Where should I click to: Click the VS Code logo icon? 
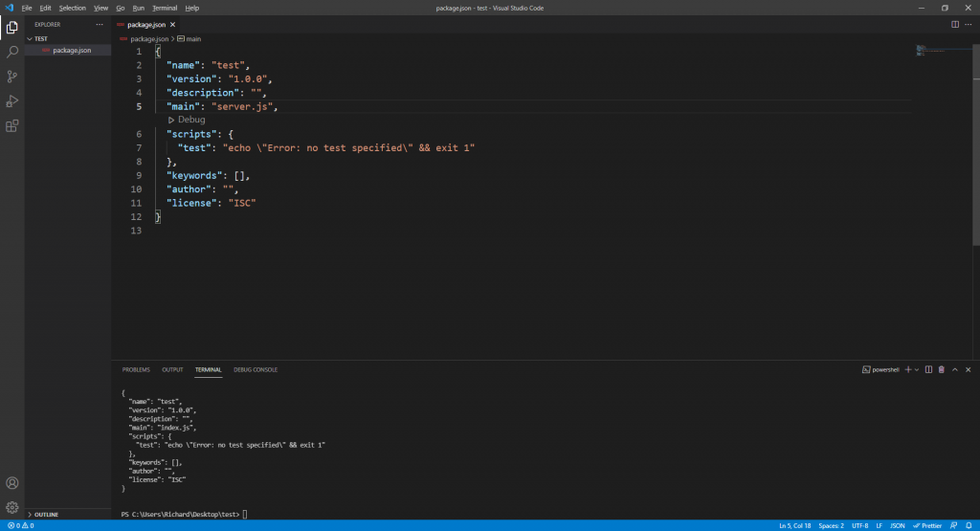(9, 8)
